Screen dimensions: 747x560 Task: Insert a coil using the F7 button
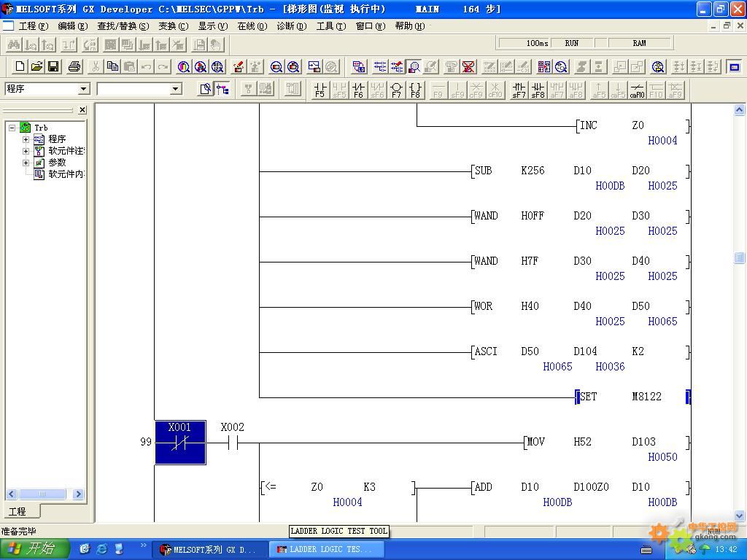point(396,89)
